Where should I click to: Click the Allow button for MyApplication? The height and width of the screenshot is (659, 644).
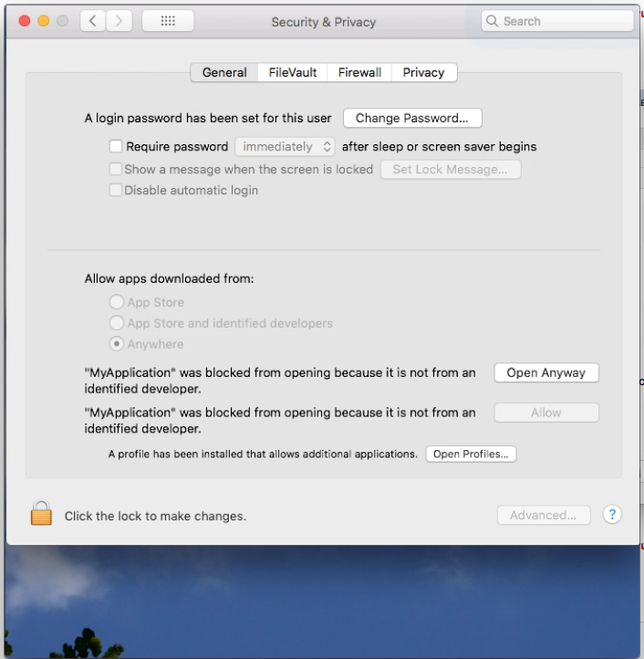546,413
